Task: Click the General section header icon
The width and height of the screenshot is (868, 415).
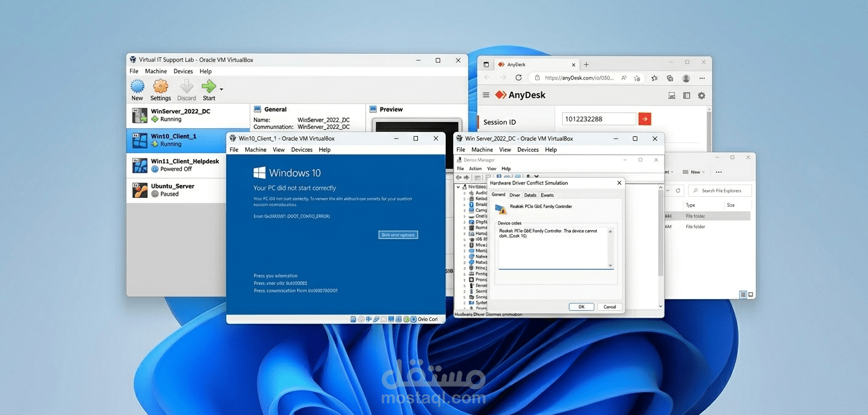Action: 258,109
